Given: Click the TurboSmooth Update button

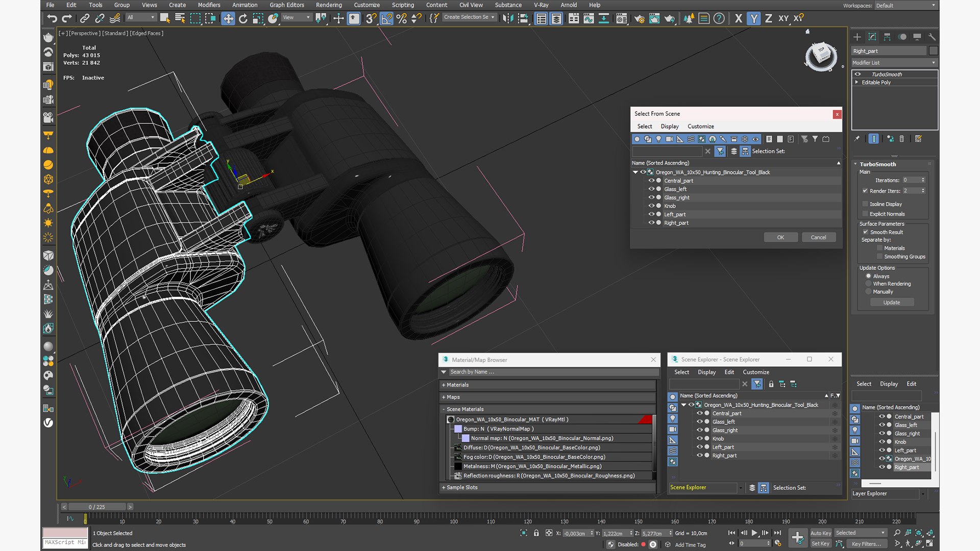Looking at the screenshot, I should (x=892, y=303).
